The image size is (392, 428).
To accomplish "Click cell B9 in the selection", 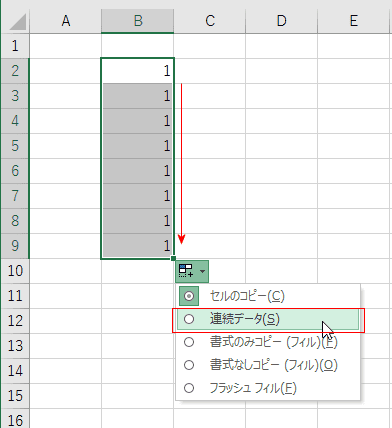I will tap(138, 246).
